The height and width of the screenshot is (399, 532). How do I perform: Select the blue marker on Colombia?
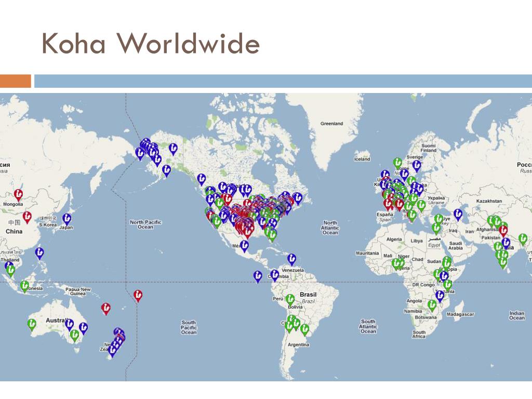pyautogui.click(x=275, y=275)
